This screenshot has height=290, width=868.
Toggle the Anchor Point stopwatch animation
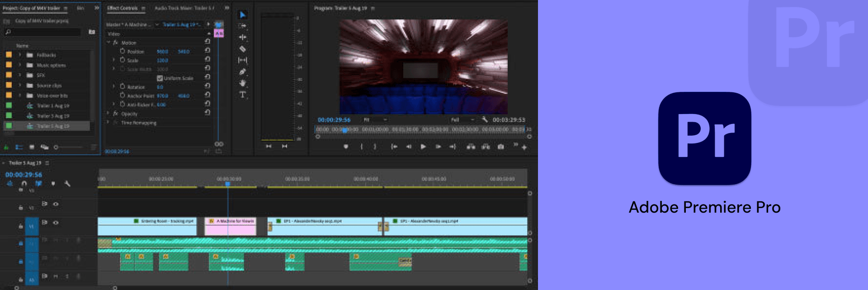(x=123, y=95)
